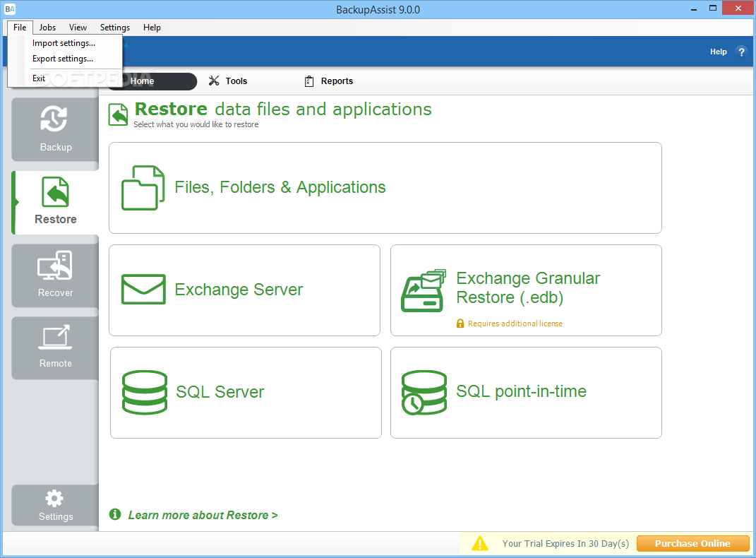Click the SQL point-in-time clock database icon
The width and height of the screenshot is (756, 558).
pyautogui.click(x=424, y=392)
